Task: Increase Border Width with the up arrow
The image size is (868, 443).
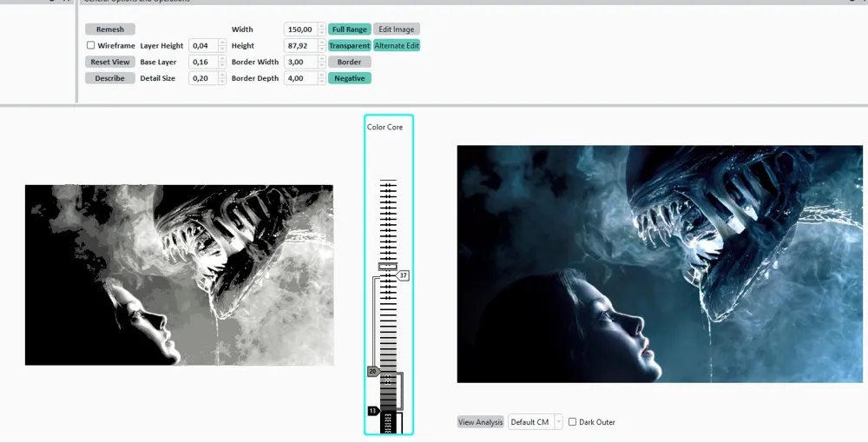Action: click(322, 59)
